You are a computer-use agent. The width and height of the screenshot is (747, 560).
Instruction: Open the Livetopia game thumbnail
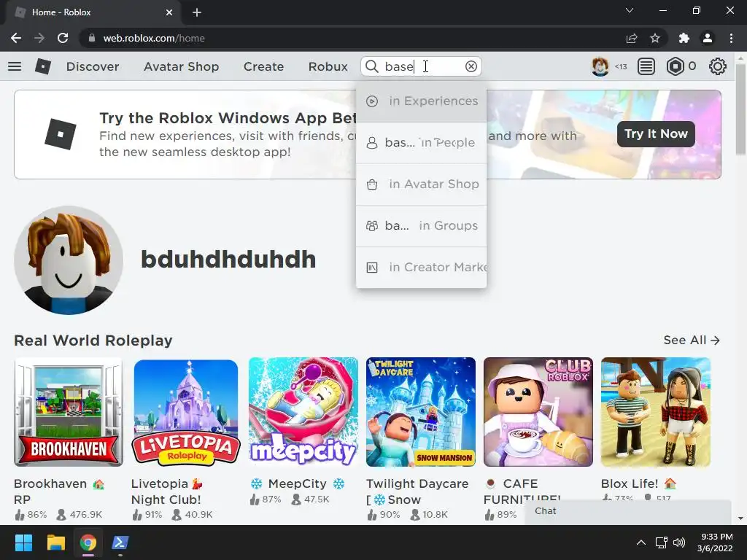[186, 412]
